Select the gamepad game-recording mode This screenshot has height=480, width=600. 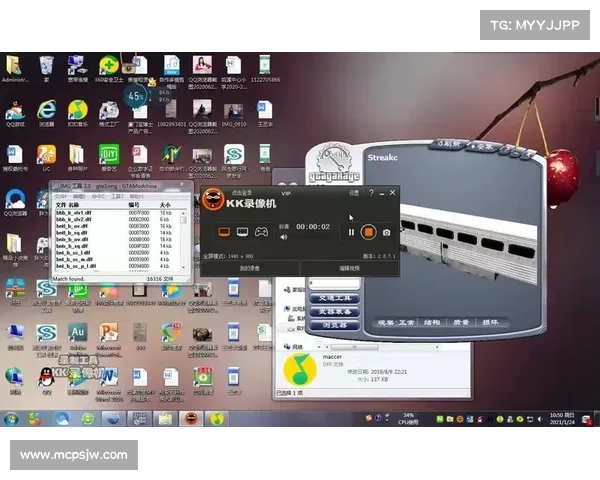click(x=261, y=231)
